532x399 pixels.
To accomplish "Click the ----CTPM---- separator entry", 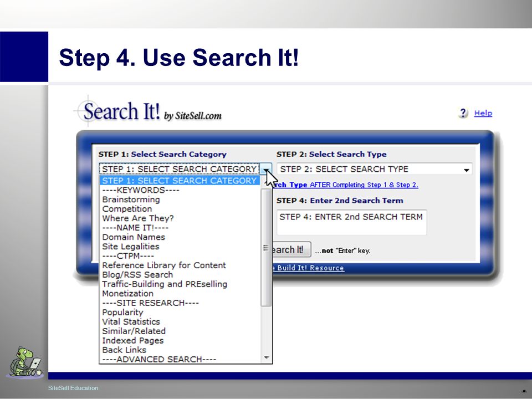I will point(128,256).
